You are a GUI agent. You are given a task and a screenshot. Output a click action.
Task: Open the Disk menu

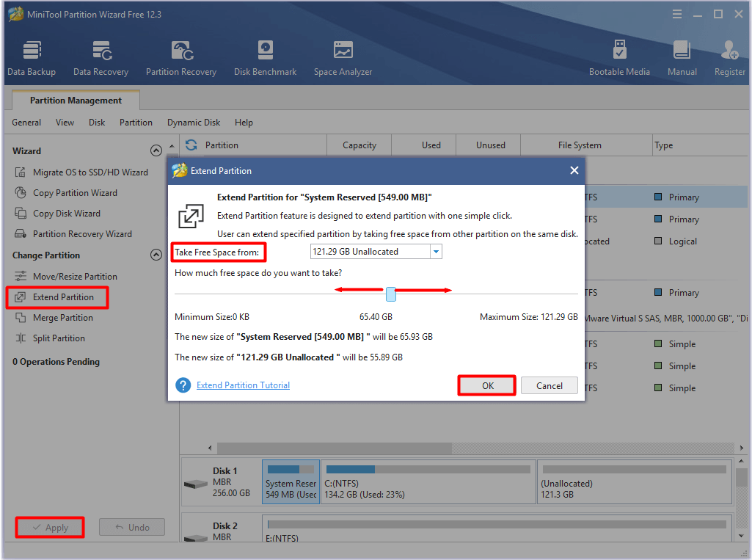point(97,123)
